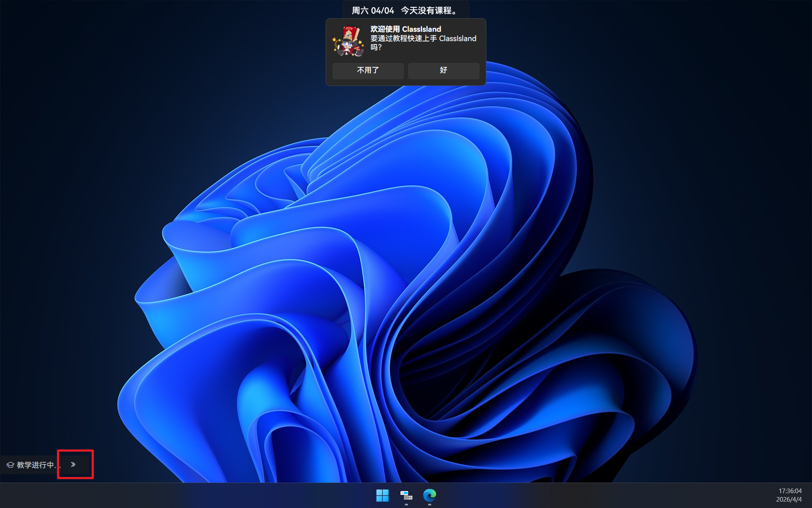Screen dimensions: 812x508
Task: Accept the tutorial by pressing 好
Action: 443,70
